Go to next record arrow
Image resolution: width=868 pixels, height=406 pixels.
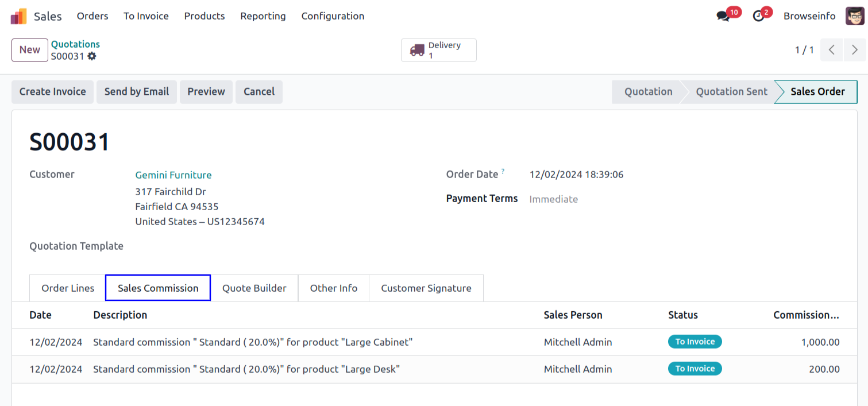tap(854, 50)
